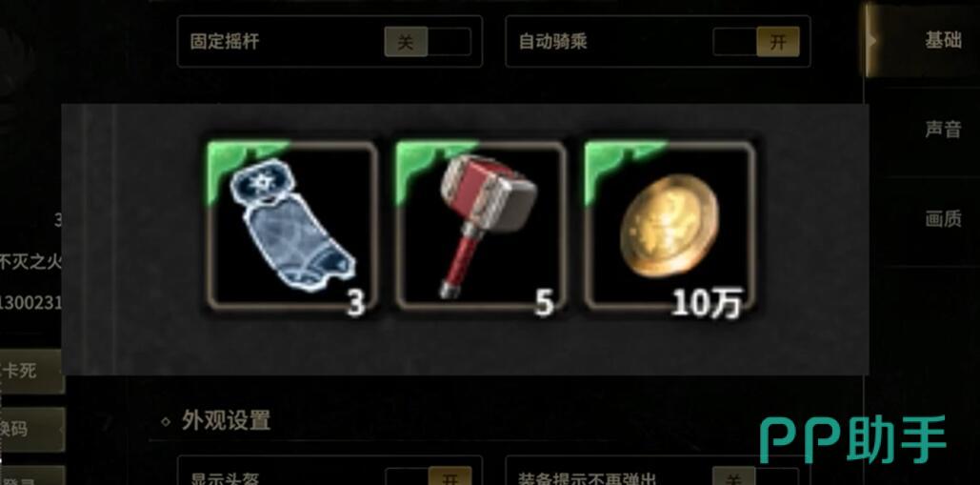Click the 卡死 button on the left
The width and height of the screenshot is (980, 485).
point(31,372)
